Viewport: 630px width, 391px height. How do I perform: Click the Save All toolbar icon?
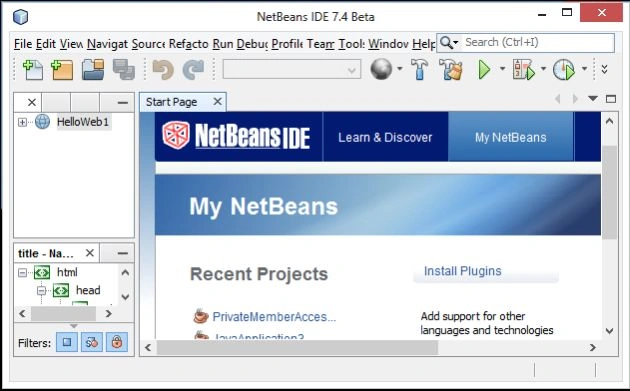pyautogui.click(x=123, y=70)
